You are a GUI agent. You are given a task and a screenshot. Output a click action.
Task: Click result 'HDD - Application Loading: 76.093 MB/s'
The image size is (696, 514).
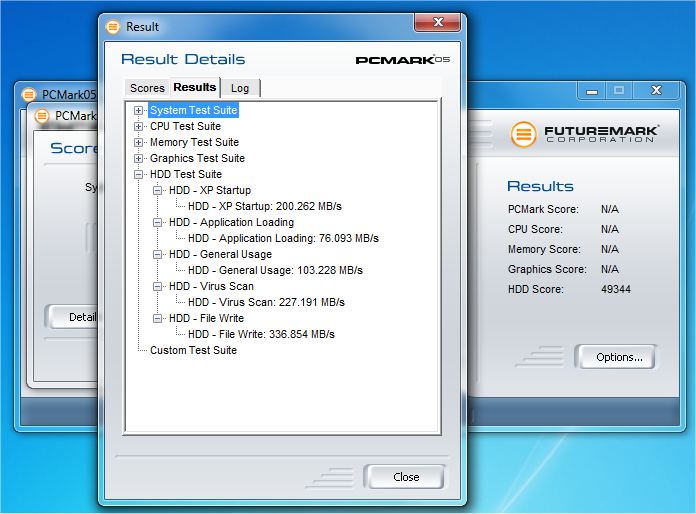(283, 238)
